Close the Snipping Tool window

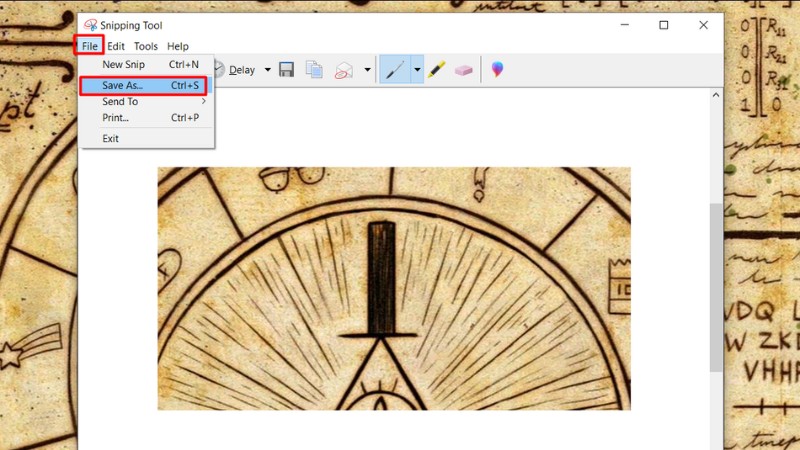(x=704, y=25)
